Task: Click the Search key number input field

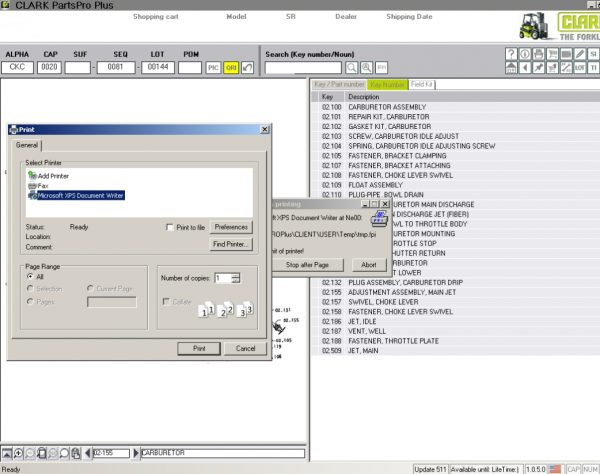Action: point(303,68)
